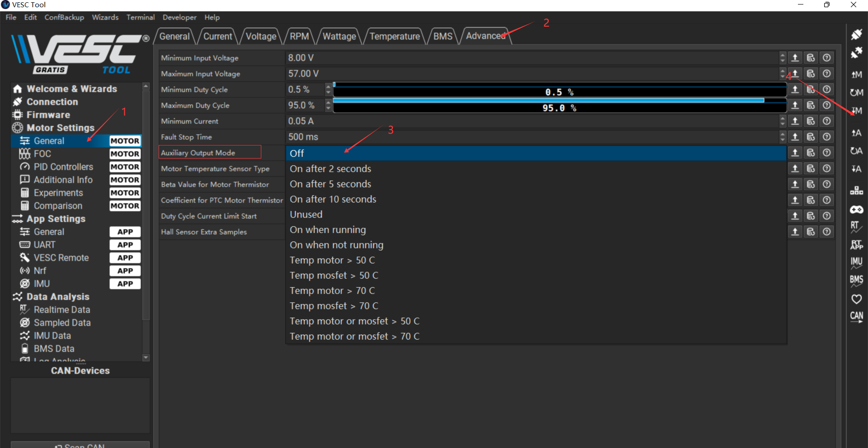868x448 pixels.
Task: Read default motor configuration (circular M icon)
Action: (x=856, y=93)
